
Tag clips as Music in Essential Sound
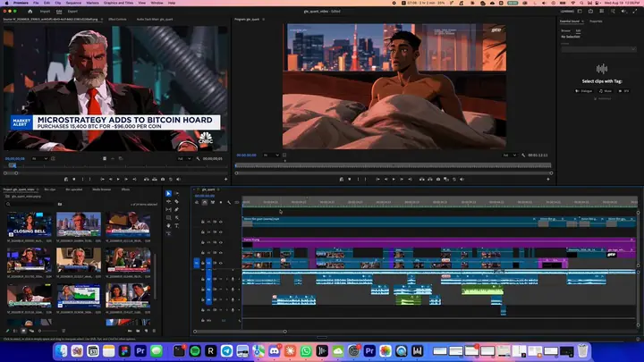click(x=606, y=91)
